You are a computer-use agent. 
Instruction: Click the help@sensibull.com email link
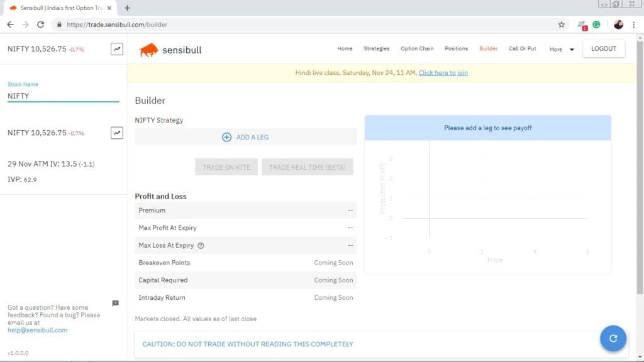click(37, 330)
